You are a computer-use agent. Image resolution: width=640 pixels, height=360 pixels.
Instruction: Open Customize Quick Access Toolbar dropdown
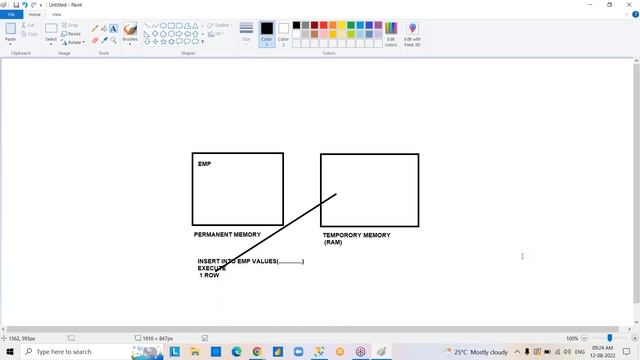click(x=41, y=5)
